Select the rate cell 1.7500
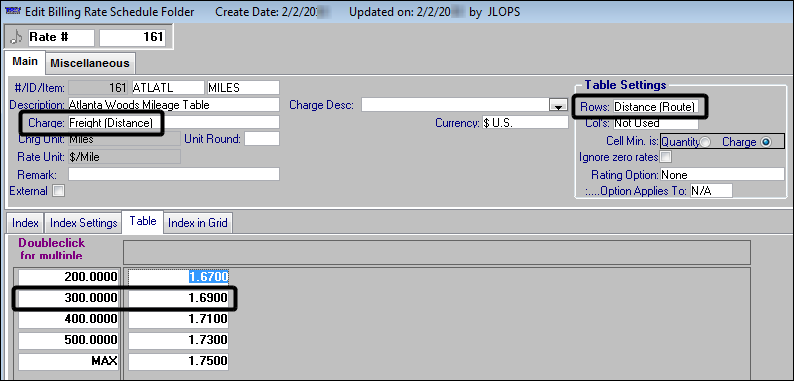This screenshot has width=794, height=381. click(178, 361)
